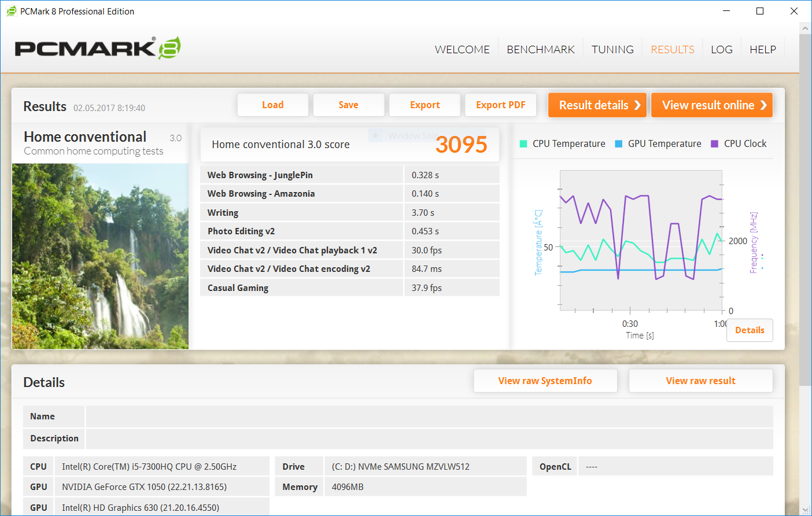This screenshot has height=516, width=812.
Task: Click the GPU Temperature legend label
Action: coord(665,144)
